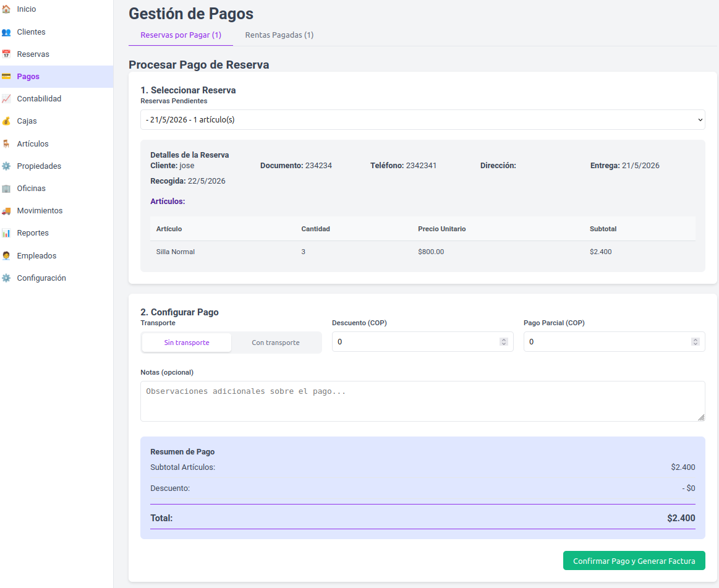This screenshot has height=588, width=719.
Task: Click the people icon beside Clientes
Action: click(x=6, y=32)
